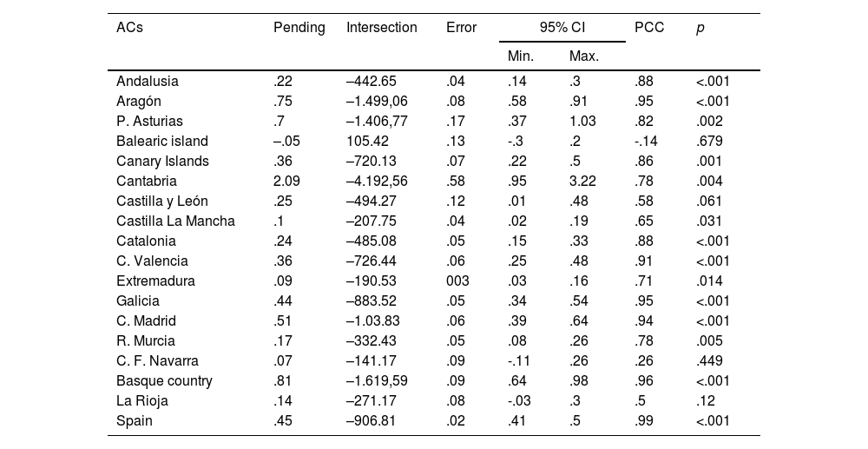Viewport: 868px width, 449px height.
Task: Click the Castilla La Mancha row label
Action: pyautogui.click(x=175, y=221)
